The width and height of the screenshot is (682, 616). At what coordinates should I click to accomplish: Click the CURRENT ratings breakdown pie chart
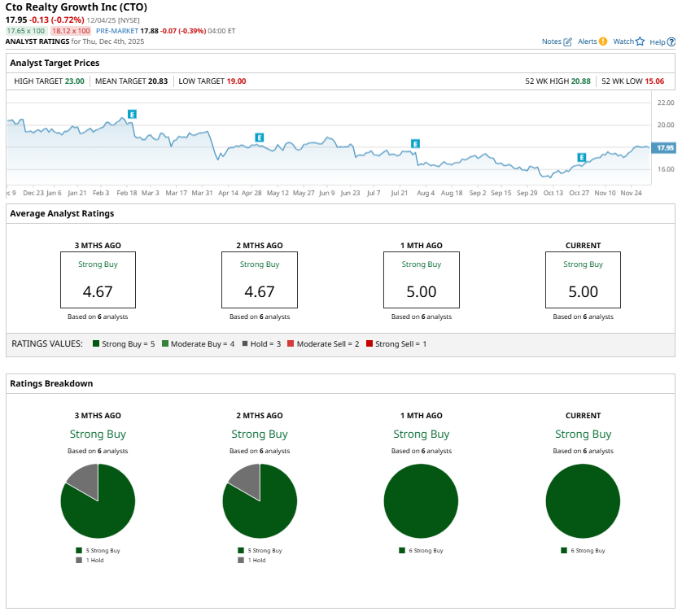click(x=583, y=500)
